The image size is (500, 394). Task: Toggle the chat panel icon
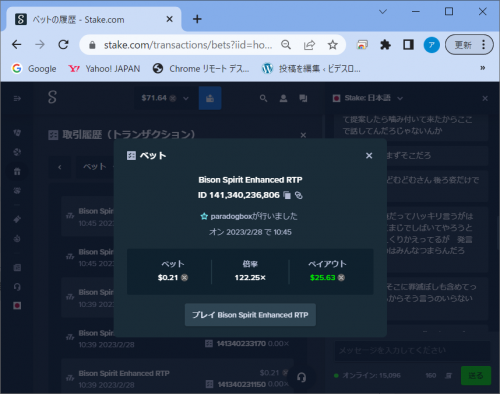pyautogui.click(x=303, y=98)
